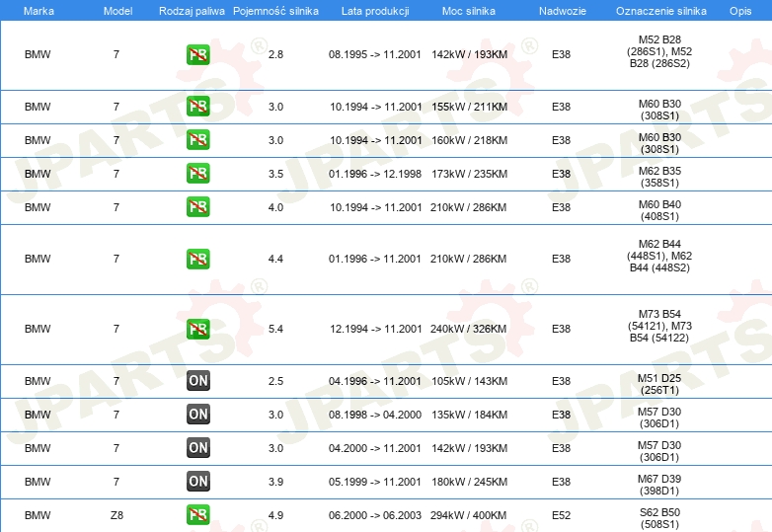The height and width of the screenshot is (532, 772).
Task: Click the 173kW / 235KM power cell
Action: [469, 174]
